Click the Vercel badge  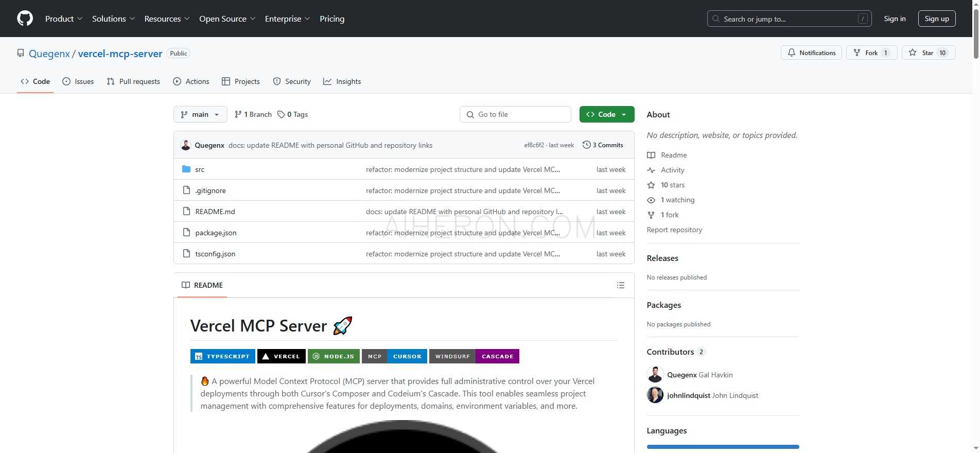click(x=282, y=356)
